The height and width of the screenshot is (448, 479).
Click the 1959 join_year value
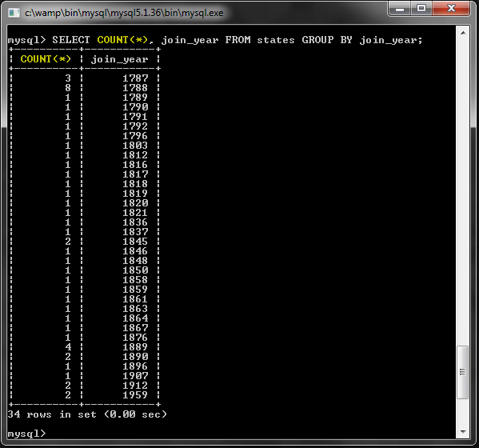(135, 395)
